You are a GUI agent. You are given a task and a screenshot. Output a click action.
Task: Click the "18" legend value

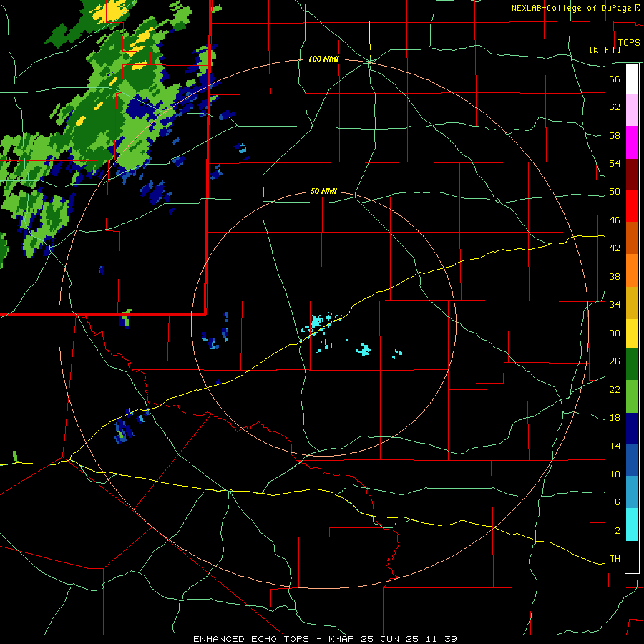pyautogui.click(x=615, y=418)
